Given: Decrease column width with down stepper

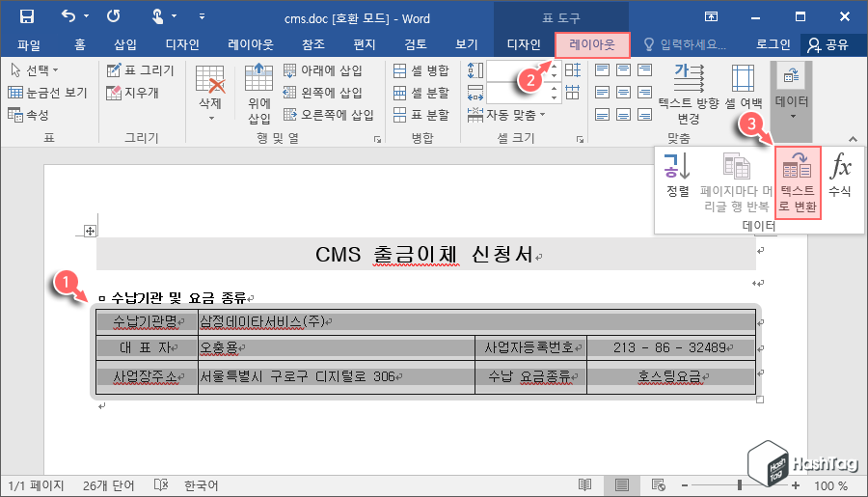Looking at the screenshot, I should point(555,98).
